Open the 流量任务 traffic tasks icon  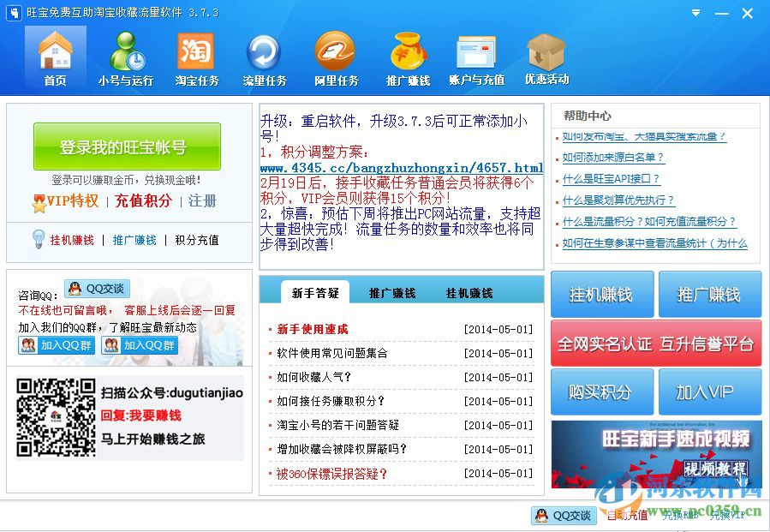(264, 53)
